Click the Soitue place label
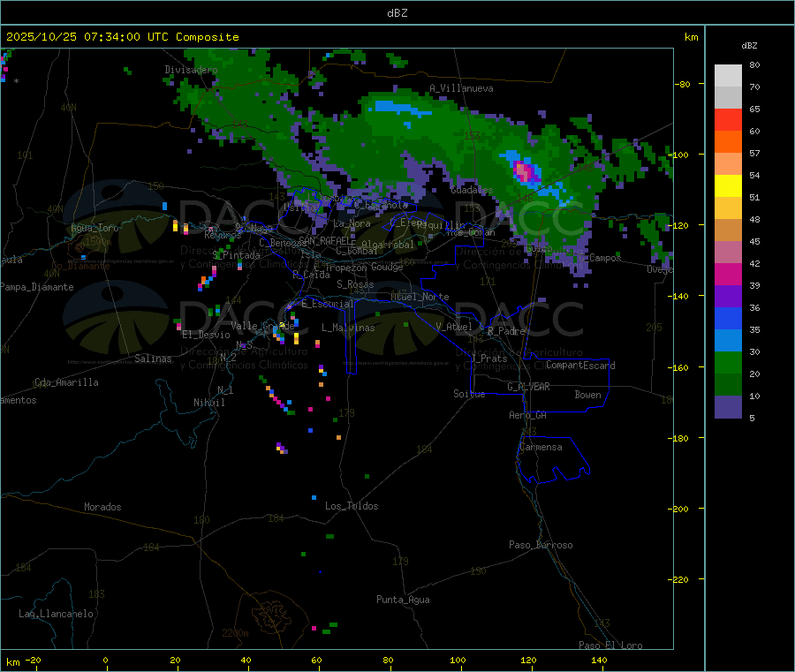 pos(469,394)
